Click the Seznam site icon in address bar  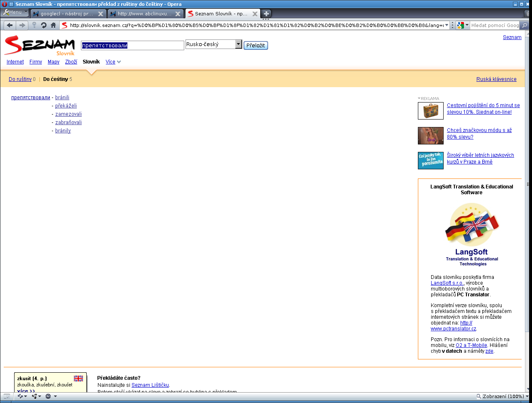pos(64,25)
